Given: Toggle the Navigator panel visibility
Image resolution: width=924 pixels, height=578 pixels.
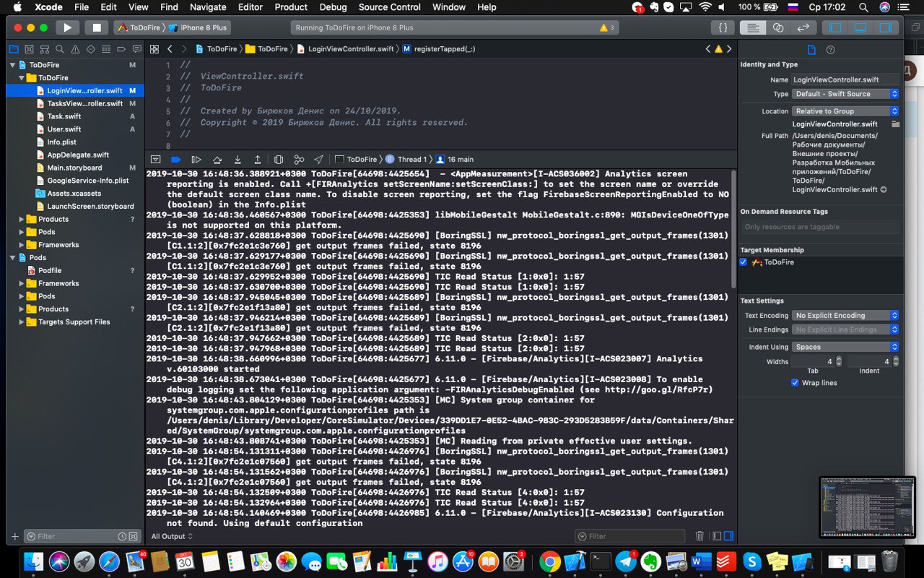Looking at the screenshot, I should coord(836,27).
